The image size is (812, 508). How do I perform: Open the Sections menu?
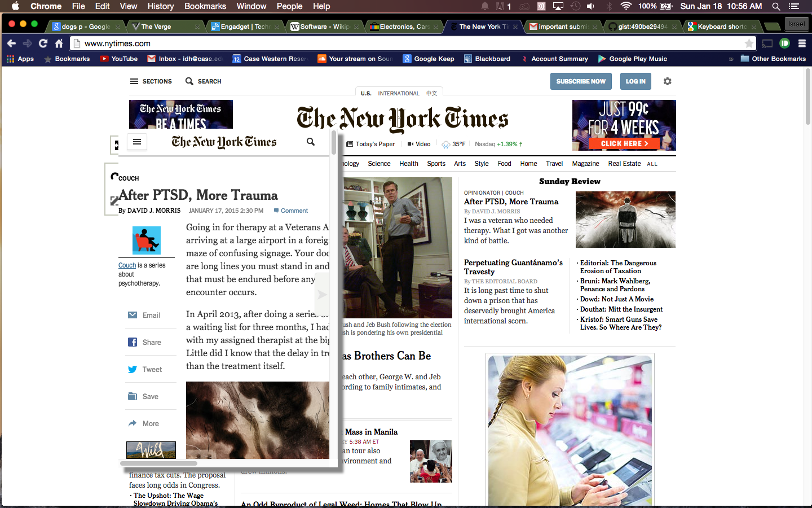151,81
